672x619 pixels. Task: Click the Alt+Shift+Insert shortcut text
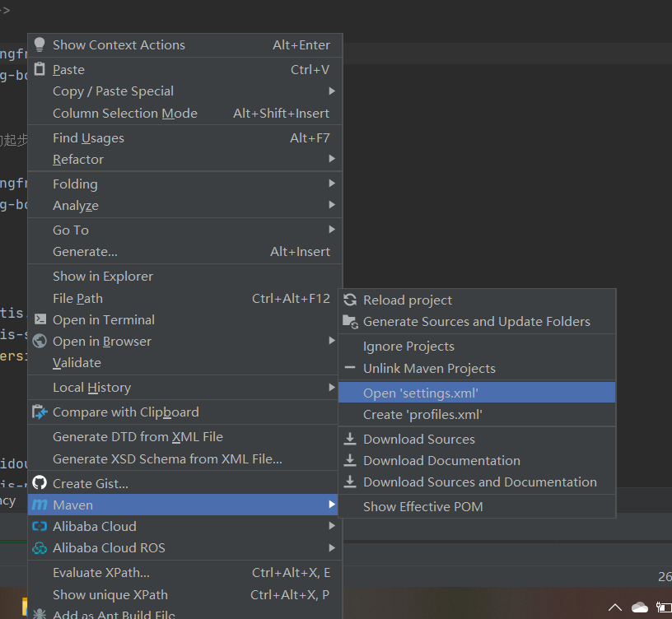tap(281, 113)
